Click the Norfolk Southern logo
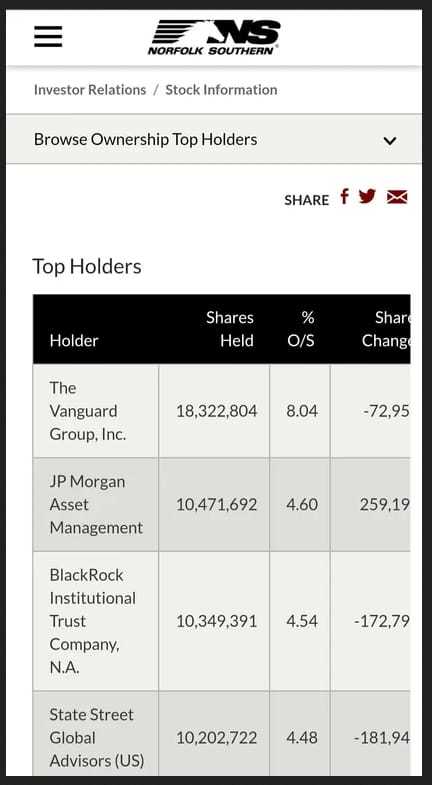 coord(214,37)
